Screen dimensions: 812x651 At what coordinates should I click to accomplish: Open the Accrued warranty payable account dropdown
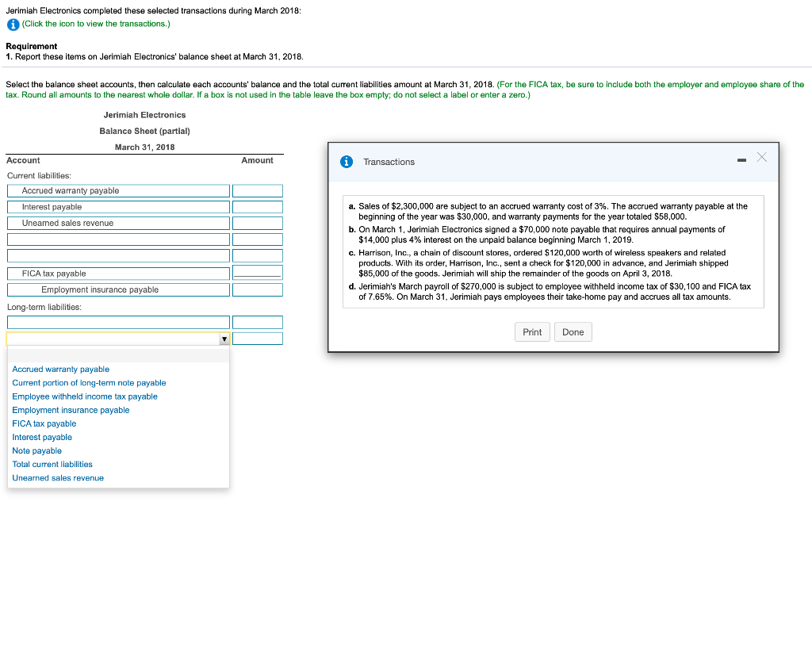coord(118,190)
